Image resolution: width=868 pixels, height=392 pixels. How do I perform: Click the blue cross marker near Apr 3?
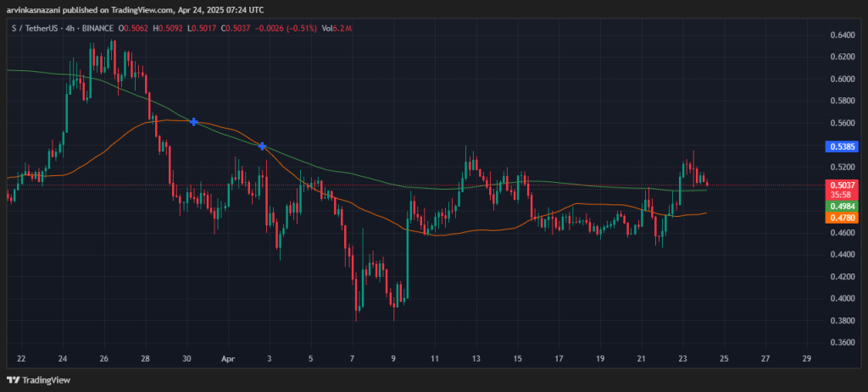tap(262, 146)
